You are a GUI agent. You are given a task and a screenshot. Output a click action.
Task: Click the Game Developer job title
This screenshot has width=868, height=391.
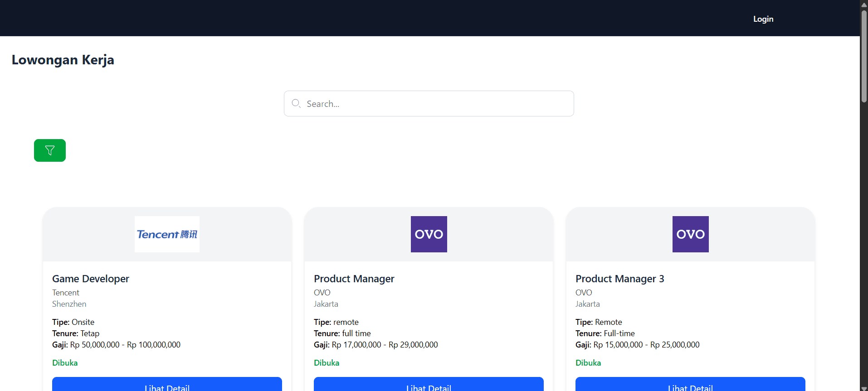point(91,279)
